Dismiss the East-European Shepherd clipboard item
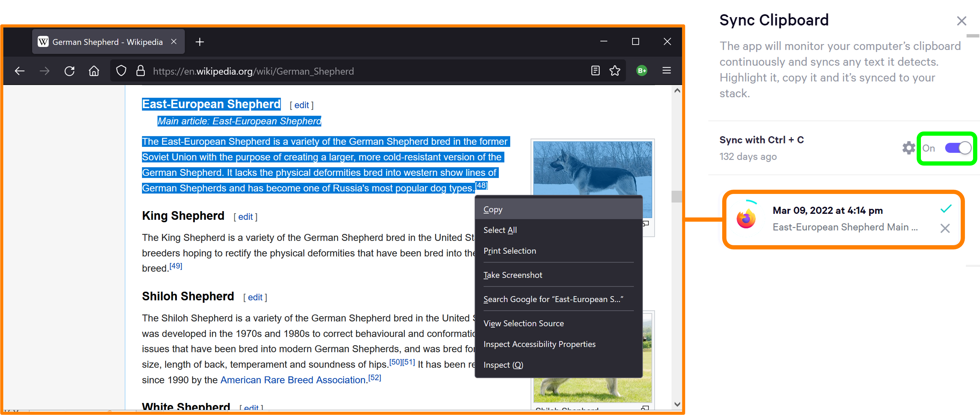Screen dimensions: 980x415 click(x=945, y=228)
